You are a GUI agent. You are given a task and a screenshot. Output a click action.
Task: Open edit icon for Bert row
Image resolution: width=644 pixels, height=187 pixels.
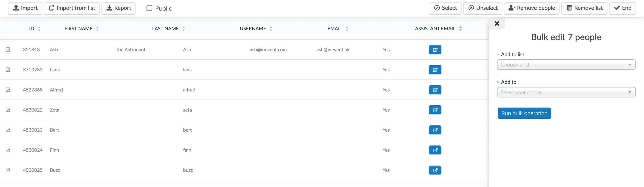435,130
